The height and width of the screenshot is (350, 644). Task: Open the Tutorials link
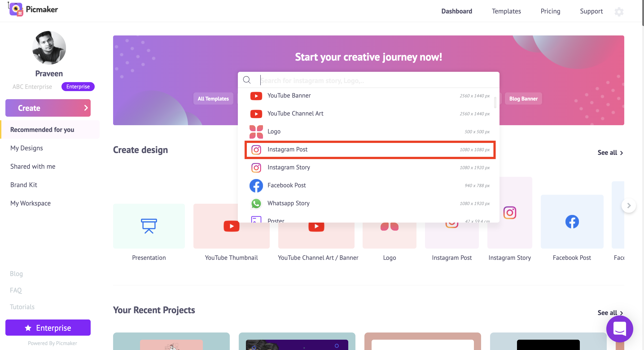[22, 307]
